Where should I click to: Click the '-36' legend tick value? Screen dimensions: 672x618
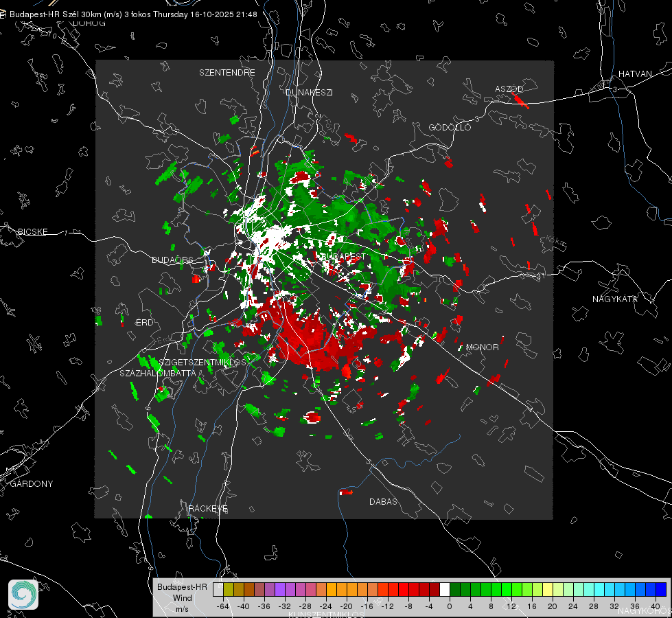pyautogui.click(x=264, y=606)
